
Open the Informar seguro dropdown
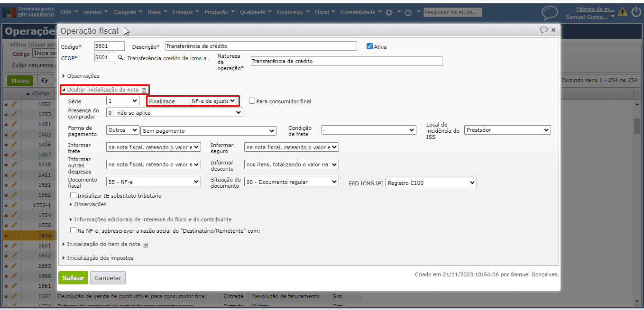tap(292, 147)
